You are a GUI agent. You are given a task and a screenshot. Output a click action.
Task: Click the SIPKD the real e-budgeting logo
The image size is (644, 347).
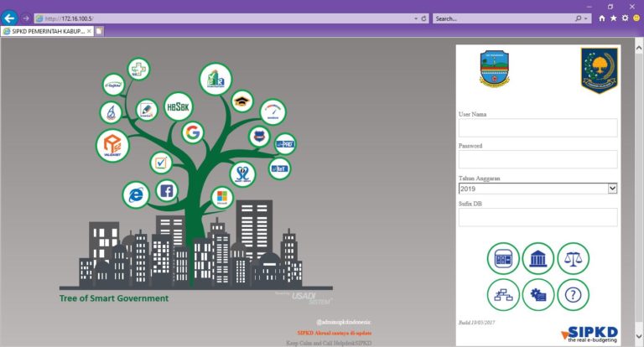pos(589,334)
